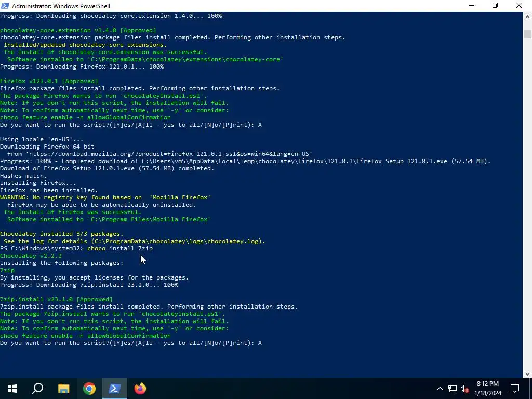The width and height of the screenshot is (532, 399).
Task: Minimize the PowerShell window
Action: click(472, 6)
